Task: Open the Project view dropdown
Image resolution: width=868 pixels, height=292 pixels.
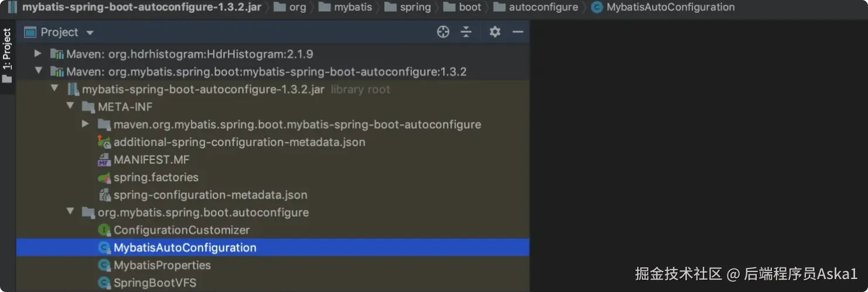Action: [90, 32]
